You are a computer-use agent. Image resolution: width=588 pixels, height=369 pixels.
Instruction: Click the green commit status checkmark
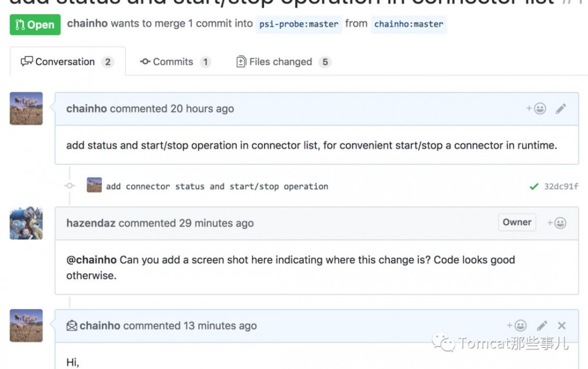(534, 187)
